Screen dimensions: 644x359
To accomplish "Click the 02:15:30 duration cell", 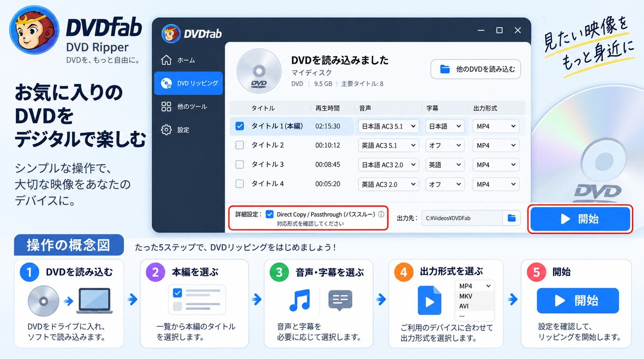I will click(x=328, y=126).
